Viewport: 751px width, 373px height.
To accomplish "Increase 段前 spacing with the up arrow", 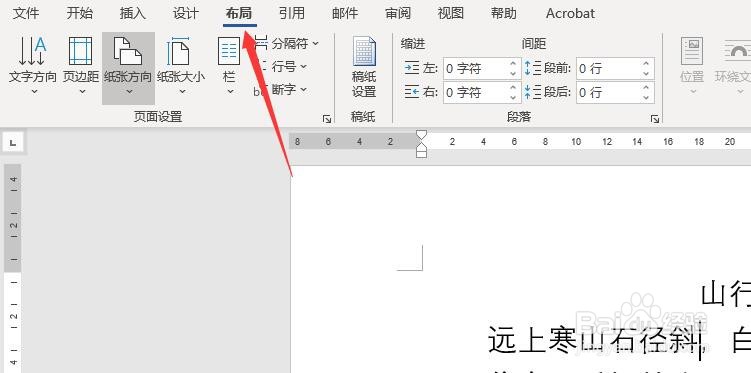I will (x=647, y=63).
